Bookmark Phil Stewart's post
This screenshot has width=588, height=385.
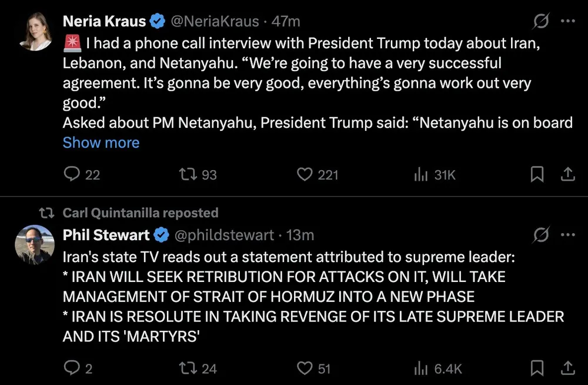537,369
